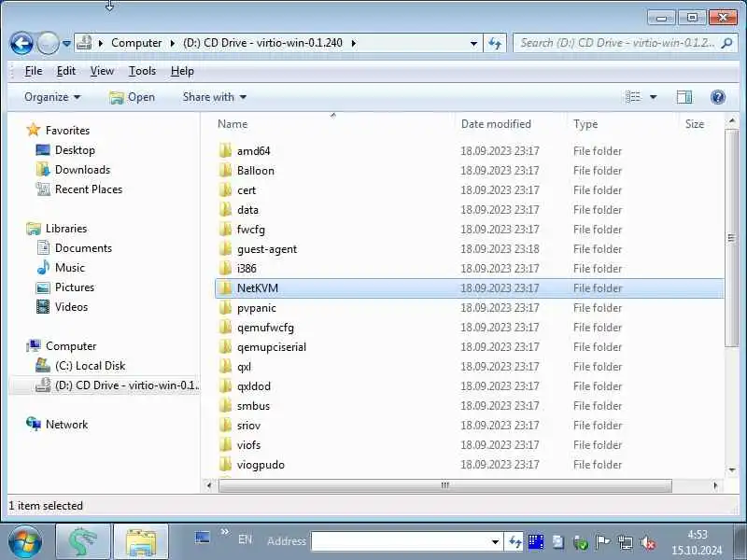Open the recent pages dropdown arrow
This screenshot has height=560, width=747.
(66, 43)
